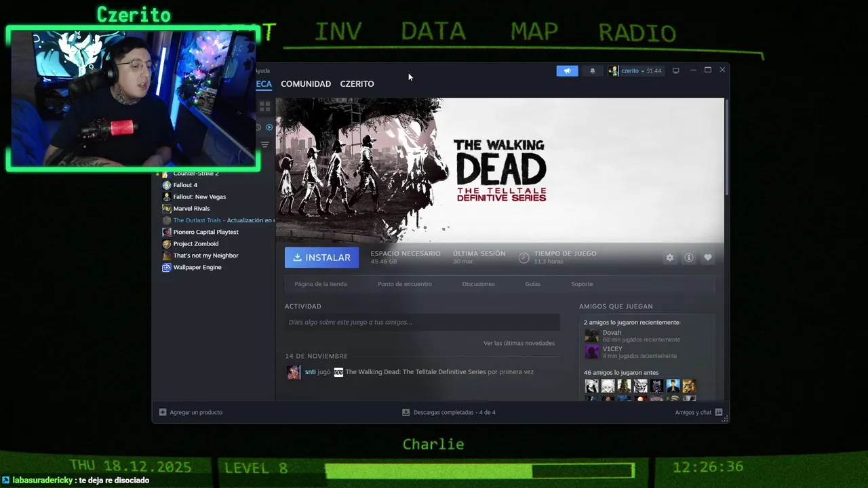Image resolution: width=868 pixels, height=488 pixels.
Task: Open the library filter options icon
Action: pos(265,144)
